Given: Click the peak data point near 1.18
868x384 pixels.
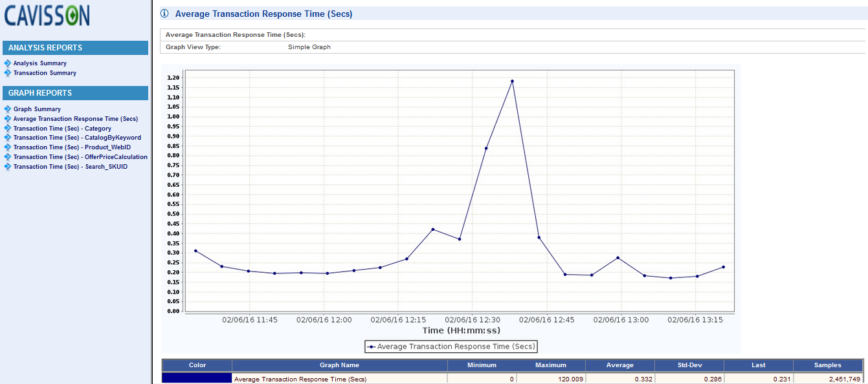Looking at the screenshot, I should click(x=512, y=81).
